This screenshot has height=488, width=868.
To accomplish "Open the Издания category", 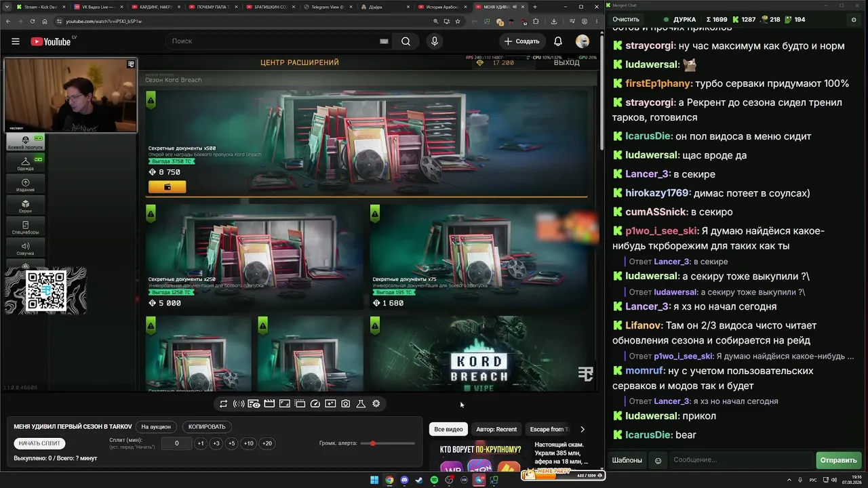I will (x=25, y=184).
